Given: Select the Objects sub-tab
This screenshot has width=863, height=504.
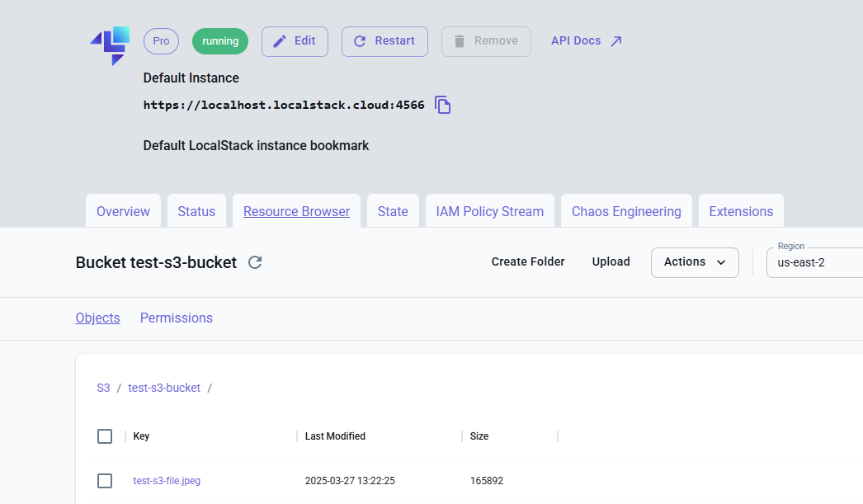Looking at the screenshot, I should (x=97, y=318).
